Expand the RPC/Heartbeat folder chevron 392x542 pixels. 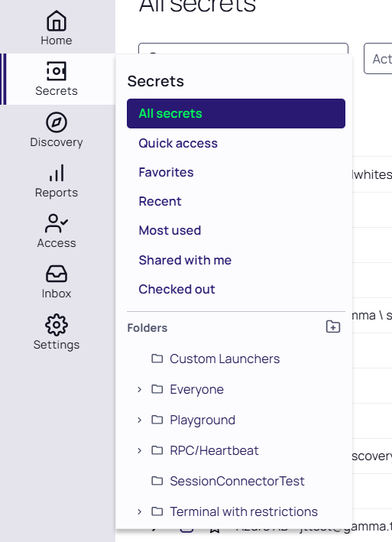[x=140, y=451]
